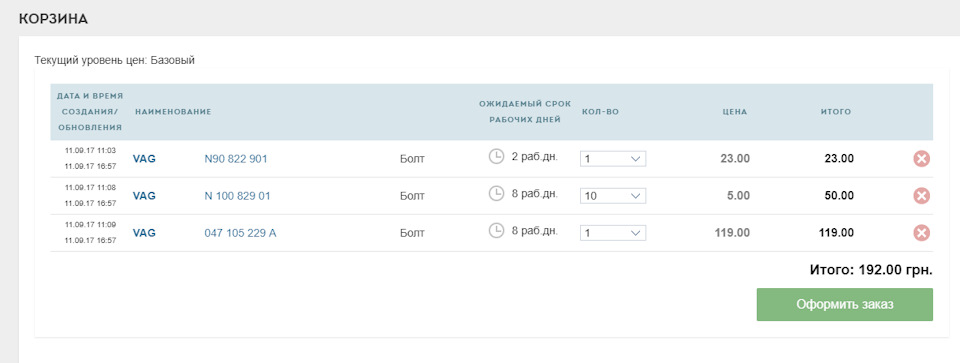
Task: Click Болт description in N90 822 901 row
Action: 412,159
